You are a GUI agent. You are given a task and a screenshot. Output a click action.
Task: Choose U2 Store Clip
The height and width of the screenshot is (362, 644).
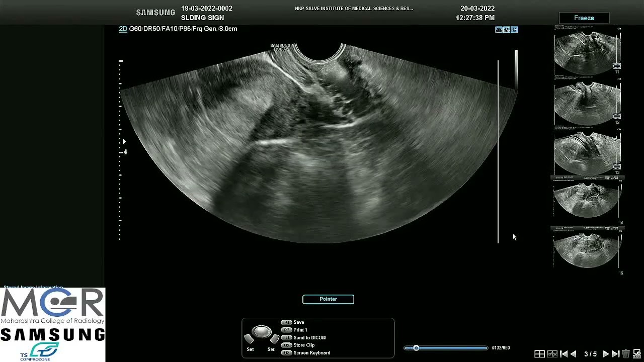click(298, 345)
